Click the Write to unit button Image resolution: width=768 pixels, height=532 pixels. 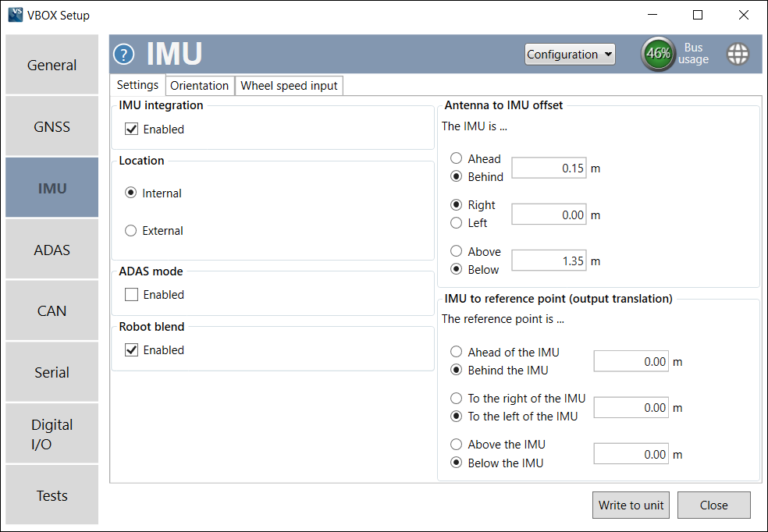click(631, 505)
